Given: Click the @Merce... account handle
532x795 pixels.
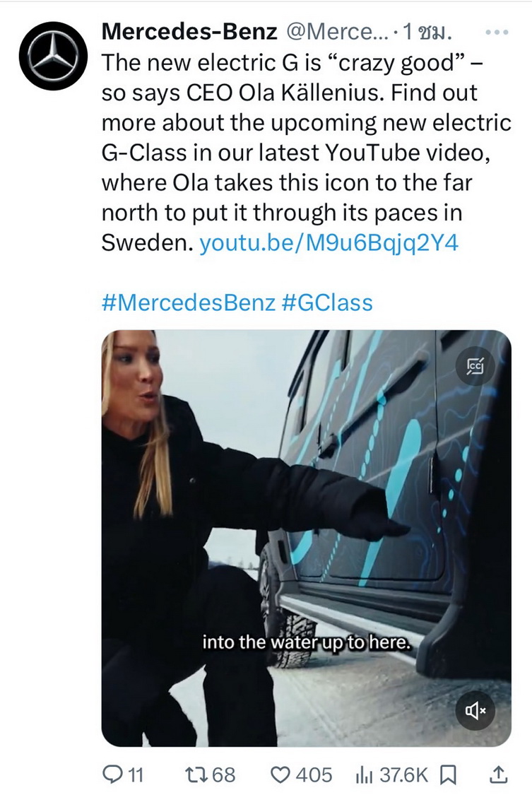Looking at the screenshot, I should pos(336,32).
